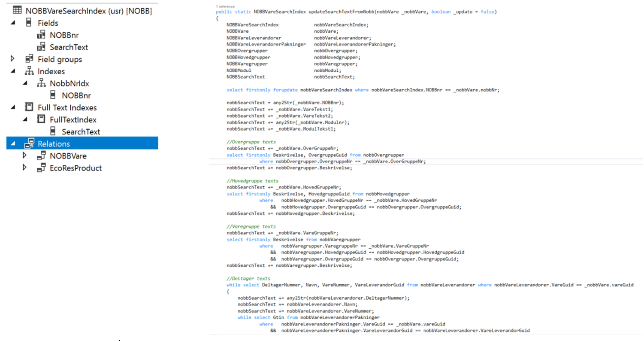Click the SearchText field icon under Fields
Screen dimensions: 644x341
coord(41,47)
